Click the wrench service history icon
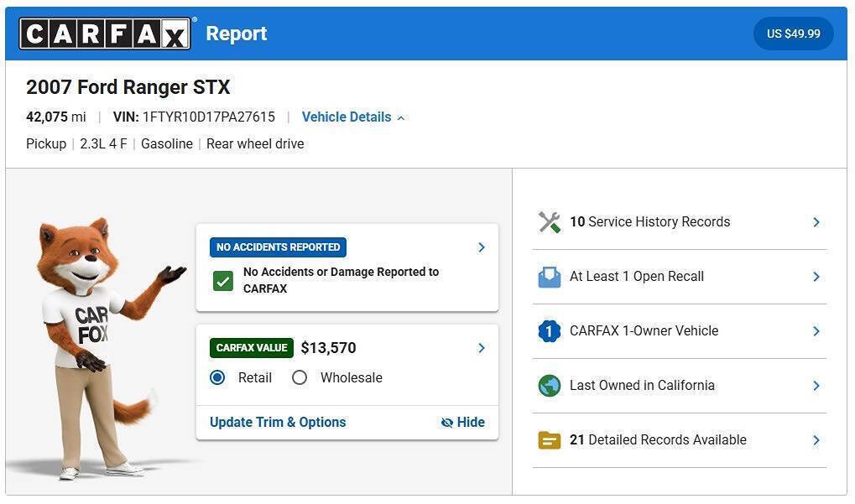 point(549,222)
